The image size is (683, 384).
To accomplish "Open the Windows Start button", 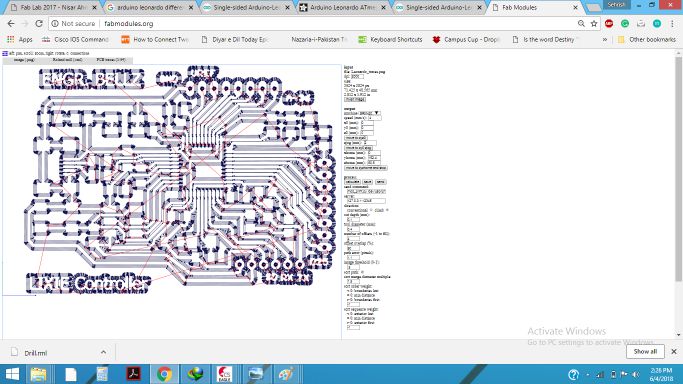I will point(12,374).
